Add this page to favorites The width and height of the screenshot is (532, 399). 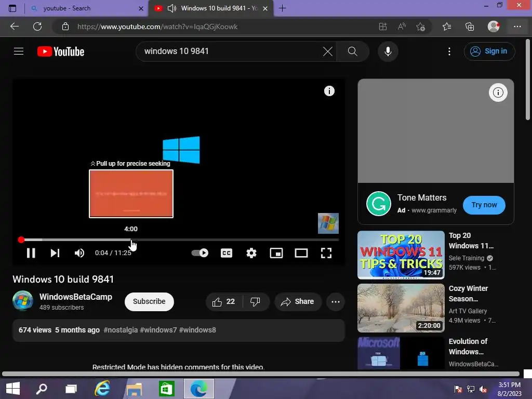(x=421, y=26)
